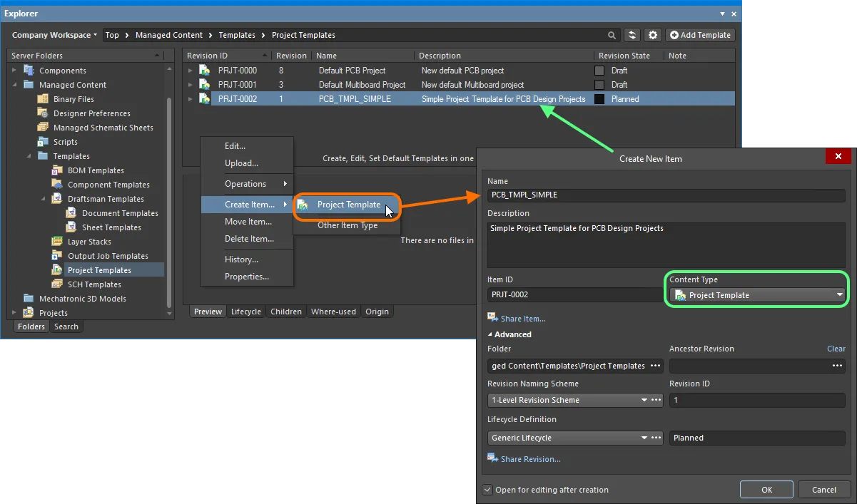This screenshot has width=857, height=504.
Task: Collapse the Templates tree node
Action: coord(29,156)
